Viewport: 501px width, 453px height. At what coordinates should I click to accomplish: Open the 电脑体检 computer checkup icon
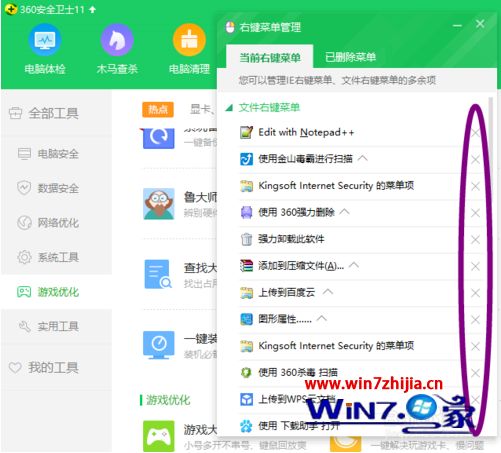pyautogui.click(x=45, y=40)
